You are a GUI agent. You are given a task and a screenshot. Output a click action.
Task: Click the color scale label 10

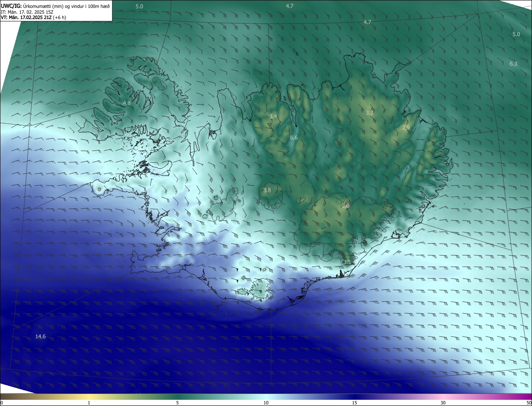click(x=266, y=403)
